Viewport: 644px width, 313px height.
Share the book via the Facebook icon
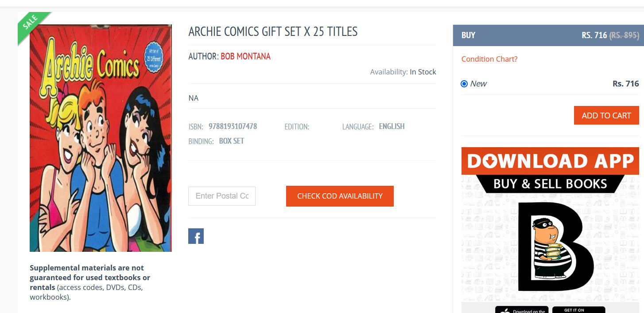pyautogui.click(x=196, y=236)
